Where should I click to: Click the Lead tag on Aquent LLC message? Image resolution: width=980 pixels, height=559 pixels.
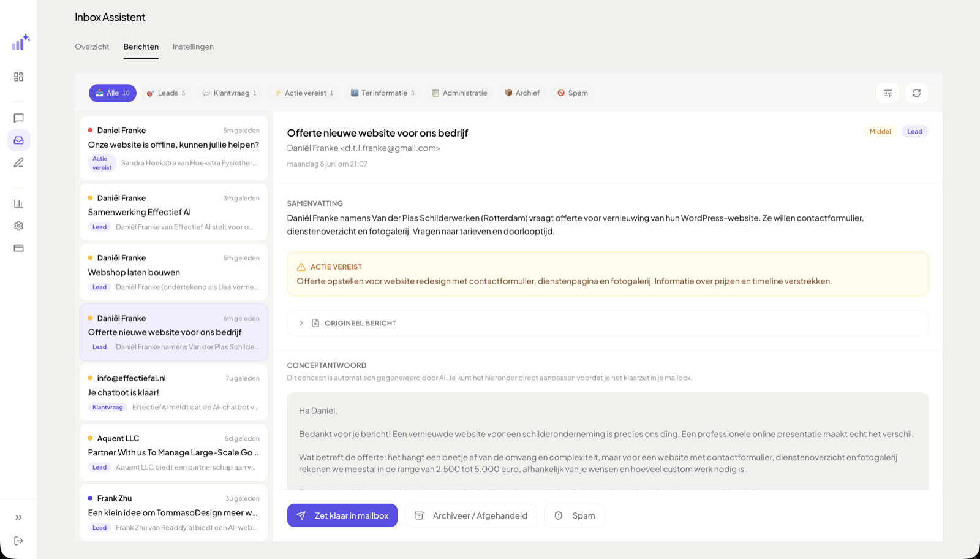pyautogui.click(x=99, y=467)
